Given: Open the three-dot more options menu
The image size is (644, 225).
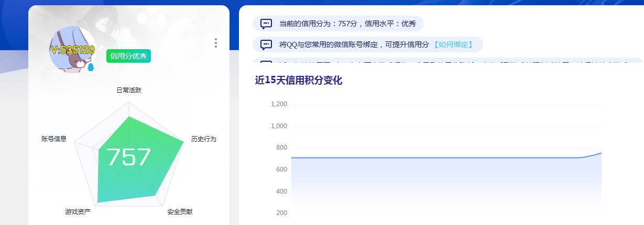Looking at the screenshot, I should [216, 43].
